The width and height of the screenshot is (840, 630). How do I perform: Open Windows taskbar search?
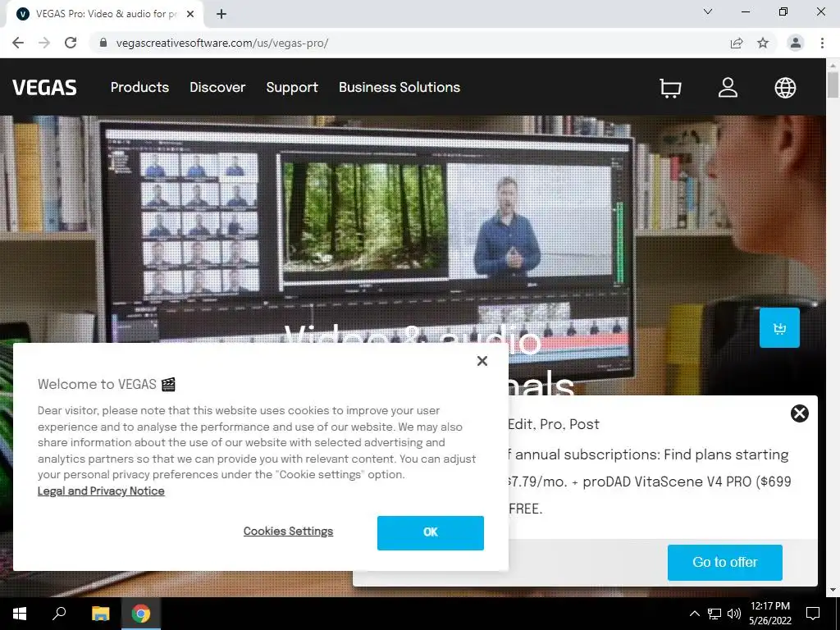(x=59, y=614)
